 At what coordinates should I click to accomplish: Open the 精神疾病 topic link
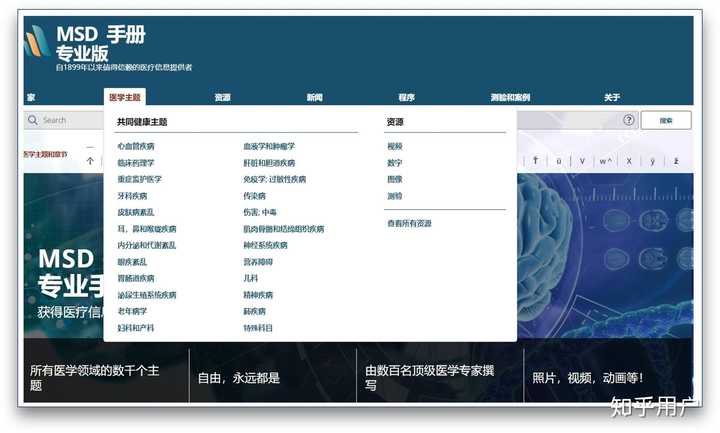coord(258,295)
